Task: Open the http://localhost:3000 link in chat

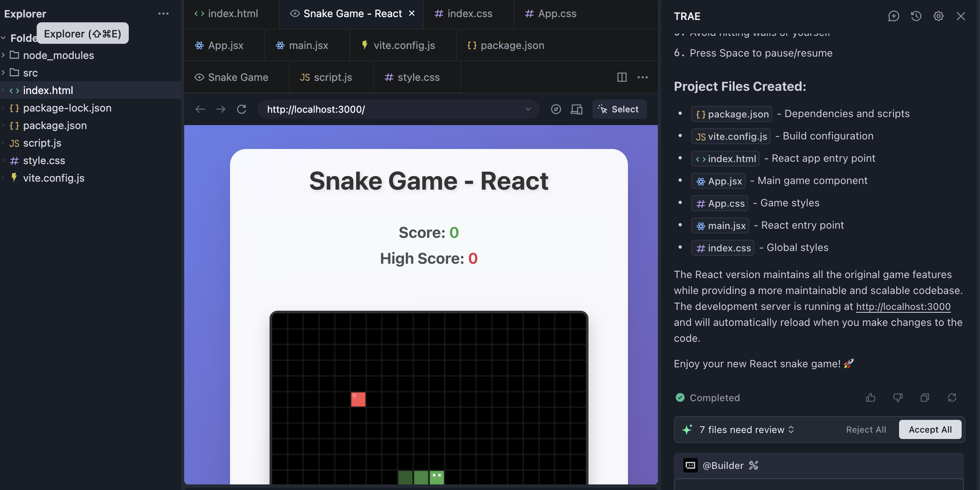Action: 903,306
